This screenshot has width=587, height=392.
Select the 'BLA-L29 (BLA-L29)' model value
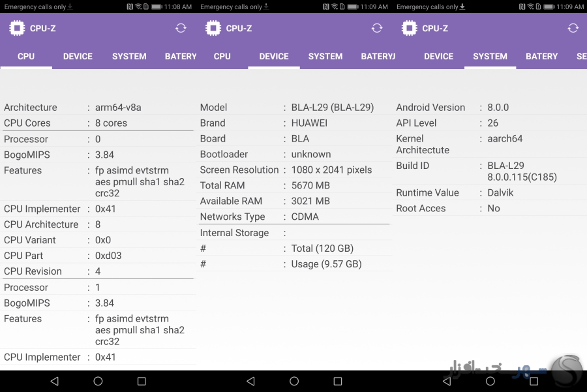[333, 108]
